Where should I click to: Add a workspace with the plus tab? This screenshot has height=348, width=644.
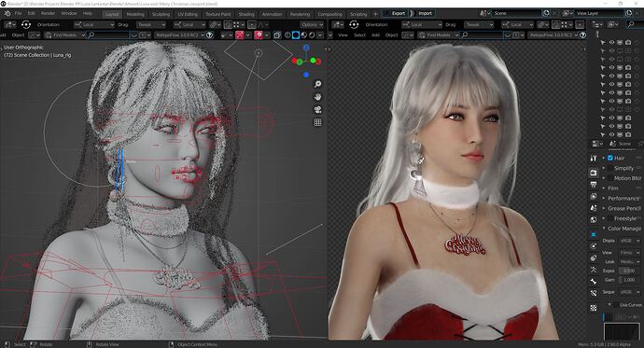point(375,14)
